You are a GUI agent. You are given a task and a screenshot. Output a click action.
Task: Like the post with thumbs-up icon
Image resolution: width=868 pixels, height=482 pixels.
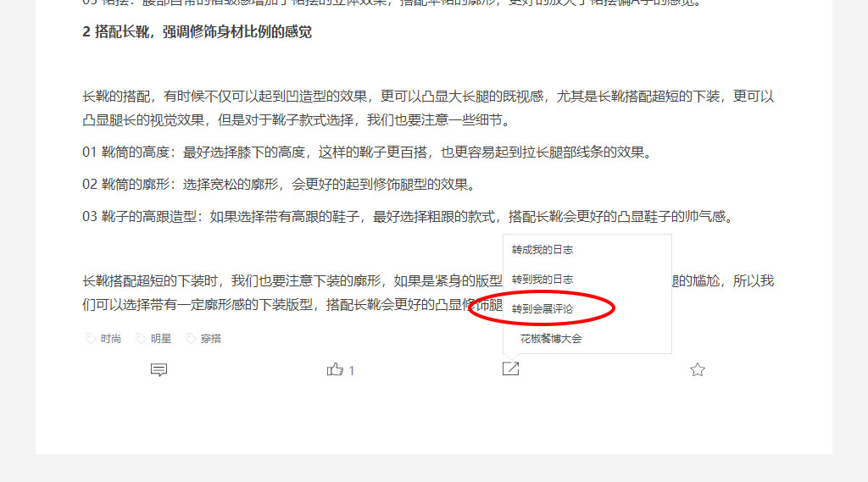[335, 369]
